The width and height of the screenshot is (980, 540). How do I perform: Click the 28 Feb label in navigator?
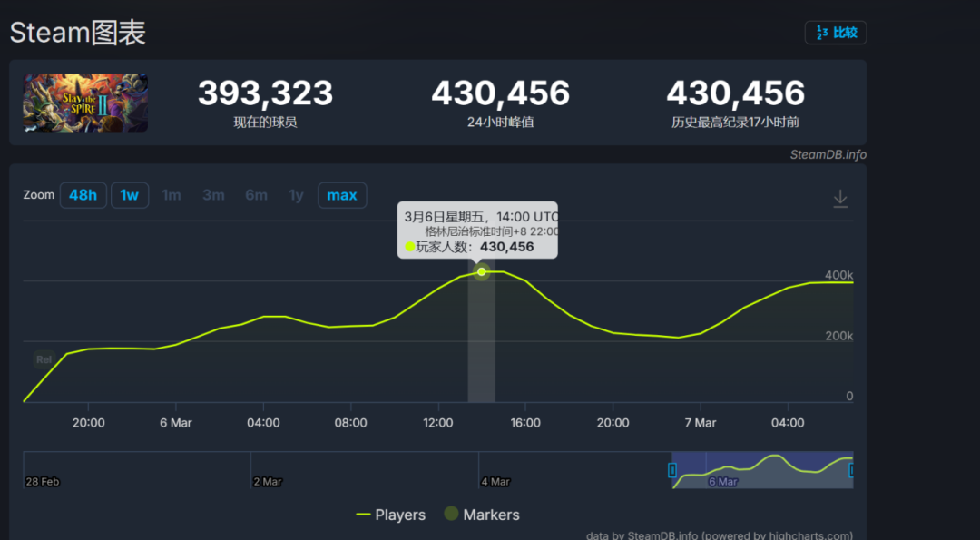pyautogui.click(x=42, y=482)
